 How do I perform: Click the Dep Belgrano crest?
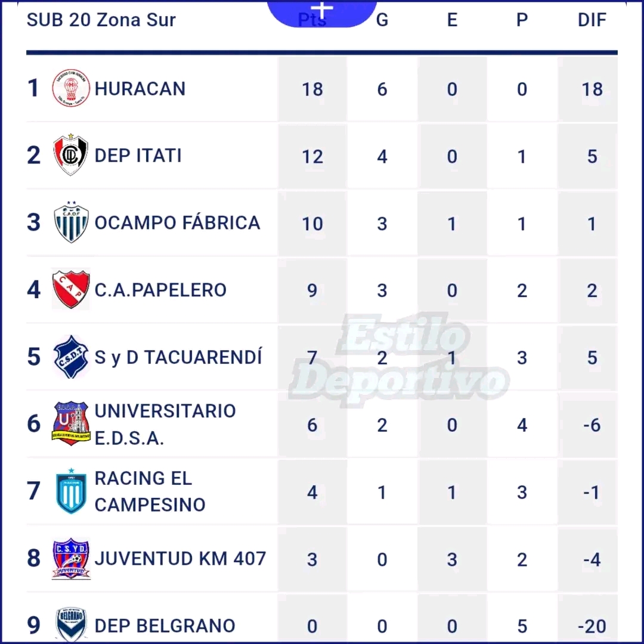[71, 624]
